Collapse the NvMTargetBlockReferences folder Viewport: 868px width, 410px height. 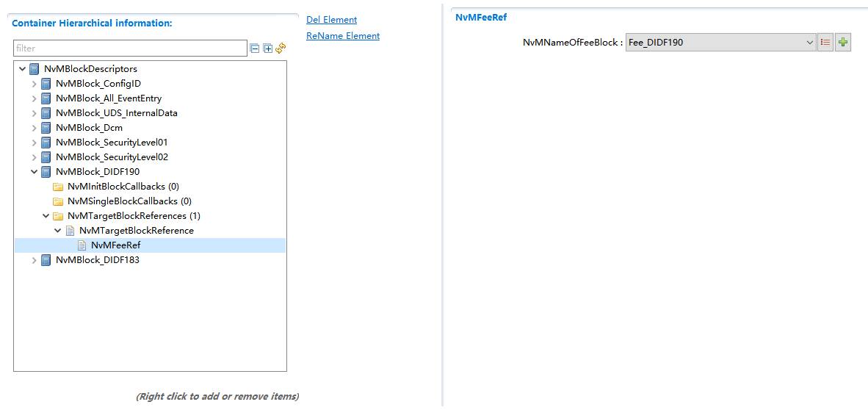[46, 216]
